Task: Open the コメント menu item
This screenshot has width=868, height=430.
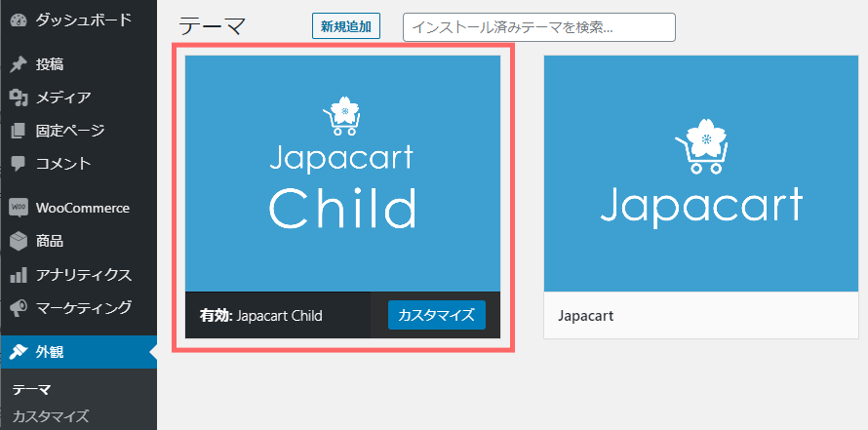Action: pyautogui.click(x=79, y=164)
